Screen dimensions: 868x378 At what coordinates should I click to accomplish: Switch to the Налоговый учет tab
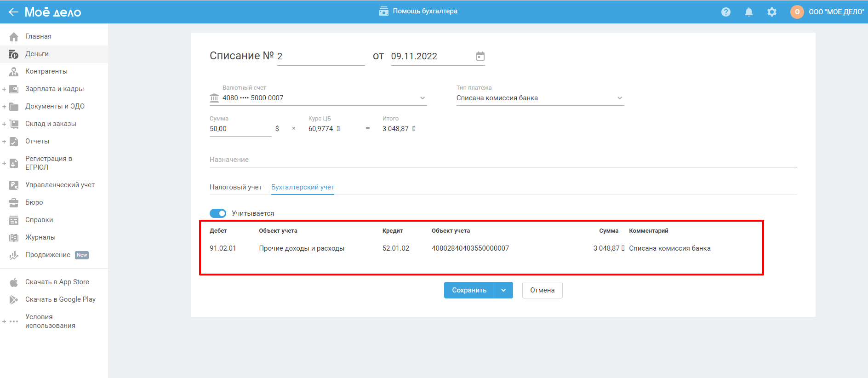pos(235,187)
